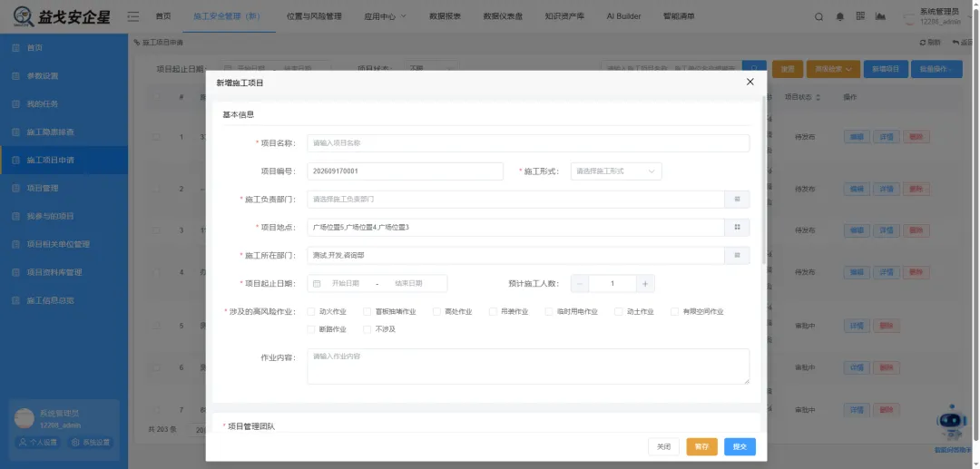Click the QR code grid icon in header
980x469 pixels.
pos(860,16)
